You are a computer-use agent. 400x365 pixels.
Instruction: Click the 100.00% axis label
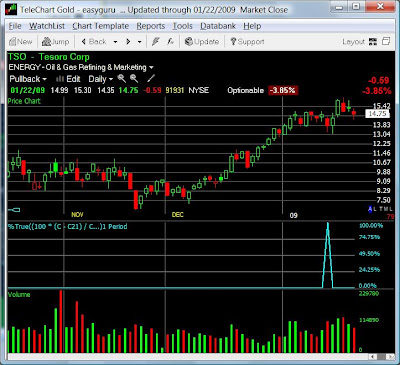pos(371,226)
